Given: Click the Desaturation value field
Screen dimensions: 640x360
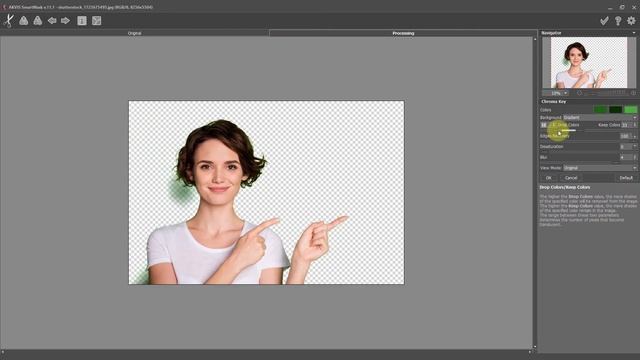Looking at the screenshot, I should [625, 147].
